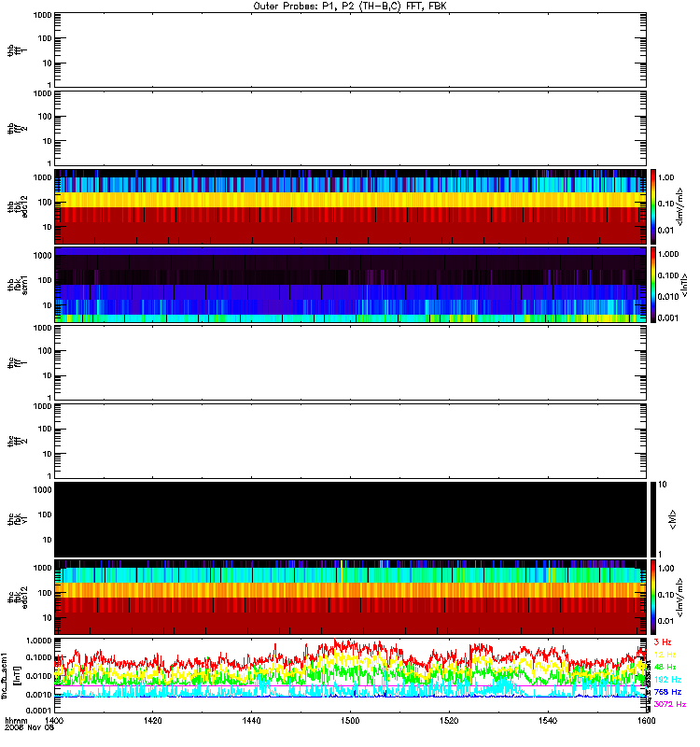The height and width of the screenshot is (747, 700).
Task: Click the "hhmm" axis unit label
Action: [x=16, y=721]
